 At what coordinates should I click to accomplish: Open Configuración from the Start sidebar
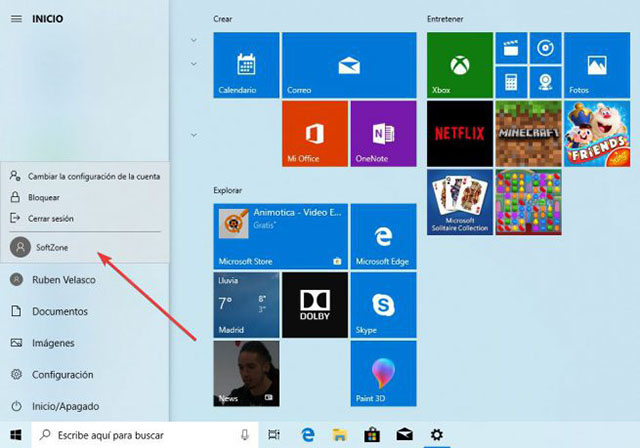click(x=85, y=375)
